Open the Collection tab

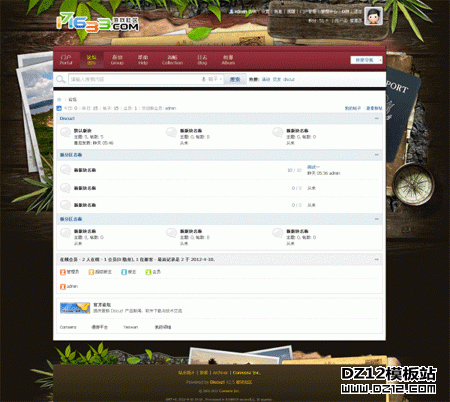(172, 60)
